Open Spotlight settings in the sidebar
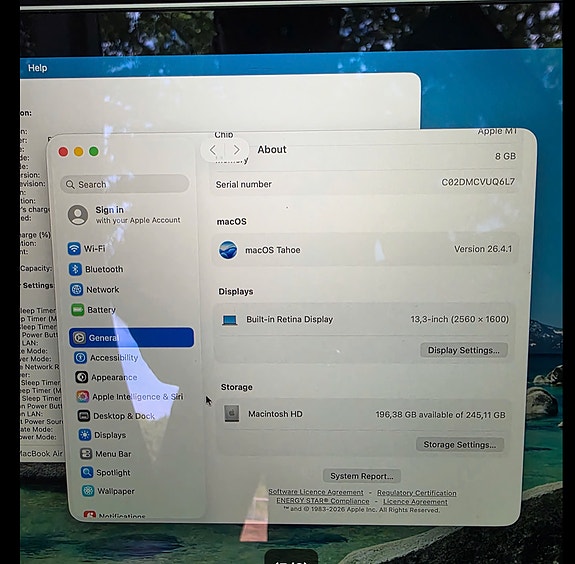 click(x=106, y=472)
